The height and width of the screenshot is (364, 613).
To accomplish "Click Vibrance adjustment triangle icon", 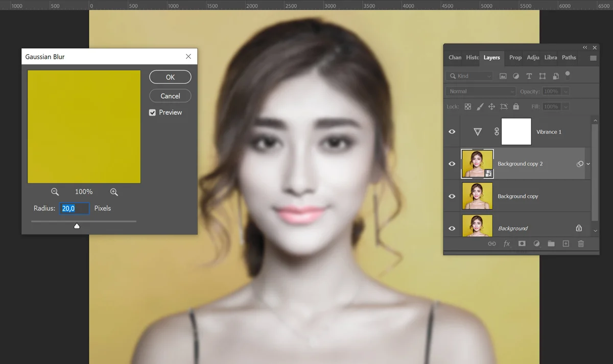I will click(x=478, y=132).
